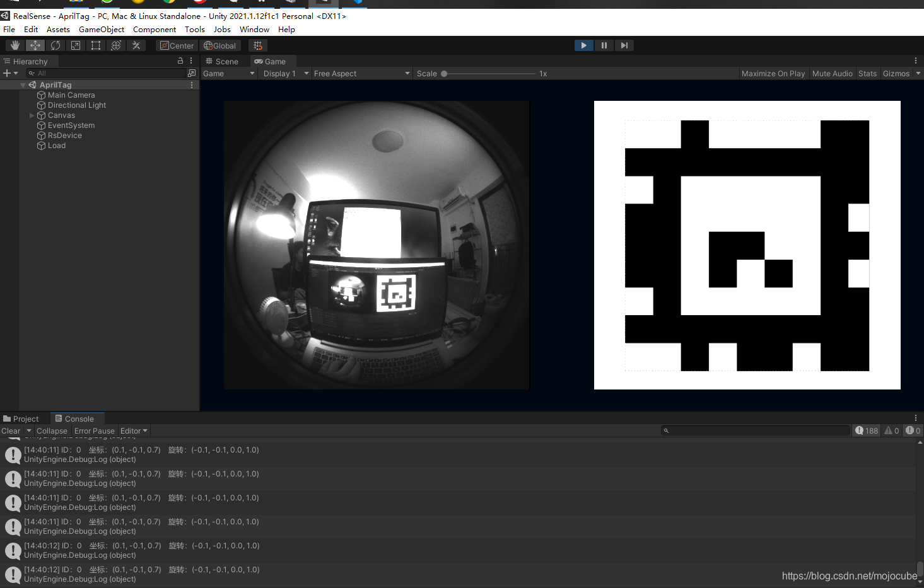The image size is (924, 588).
Task: Toggle the Console warnings filter
Action: tap(892, 430)
